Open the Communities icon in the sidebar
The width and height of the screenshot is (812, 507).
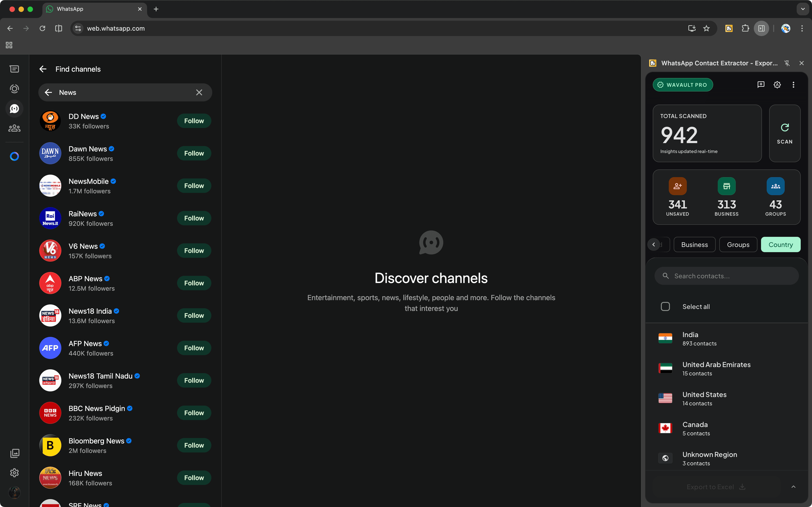click(14, 128)
